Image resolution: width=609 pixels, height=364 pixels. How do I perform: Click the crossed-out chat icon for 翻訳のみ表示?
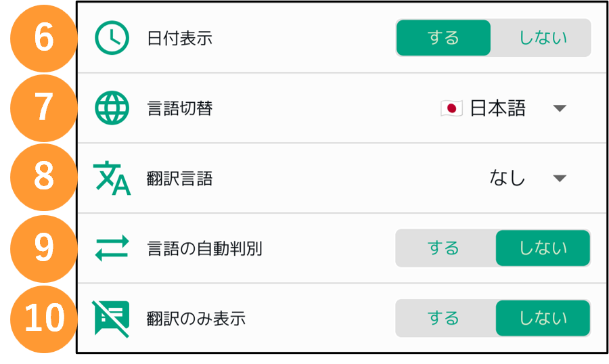(111, 319)
